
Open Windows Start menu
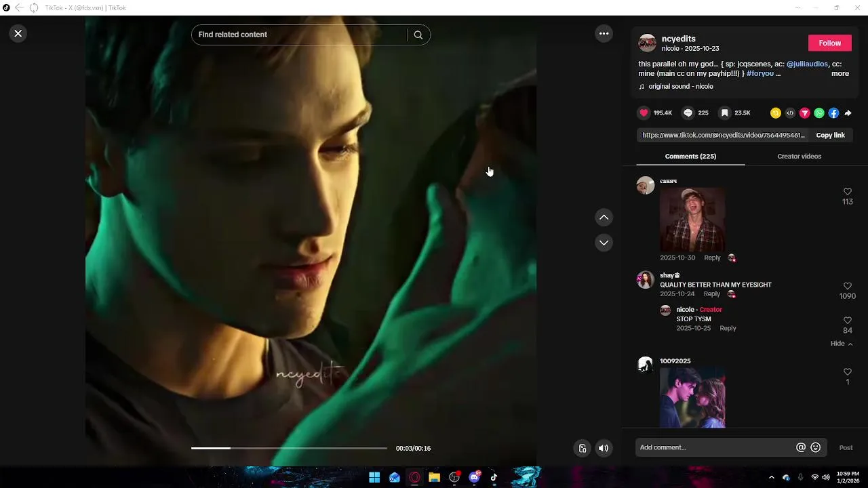coord(374,477)
